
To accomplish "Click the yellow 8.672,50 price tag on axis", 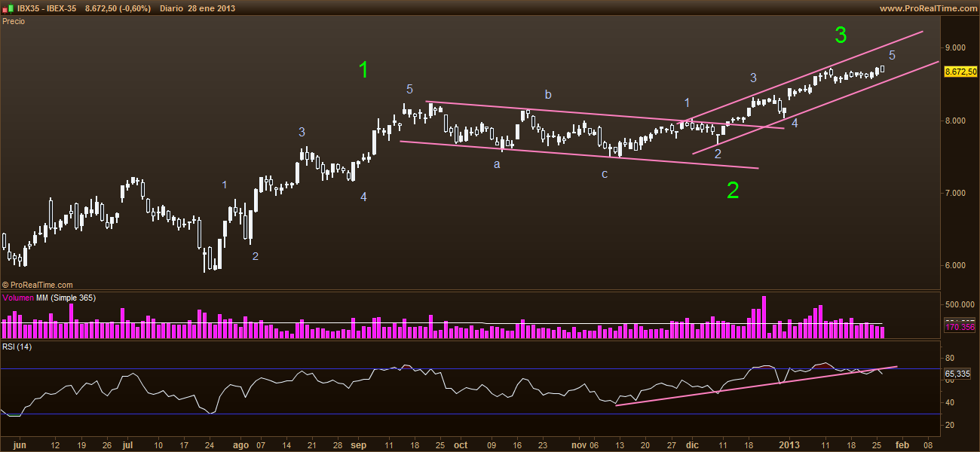I will coord(961,72).
